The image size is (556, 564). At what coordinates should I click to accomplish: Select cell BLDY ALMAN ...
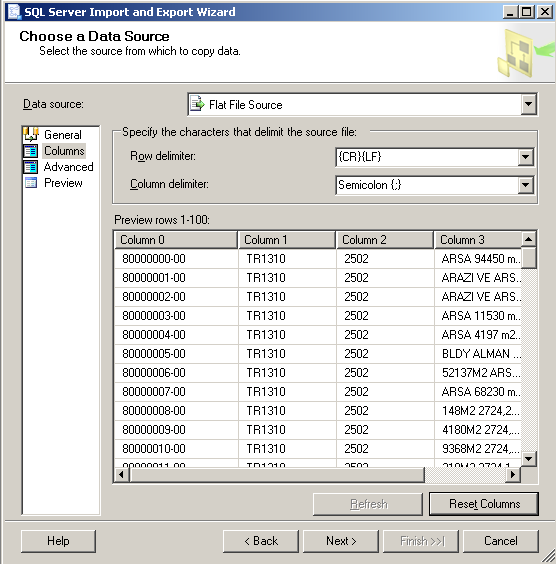(478, 354)
